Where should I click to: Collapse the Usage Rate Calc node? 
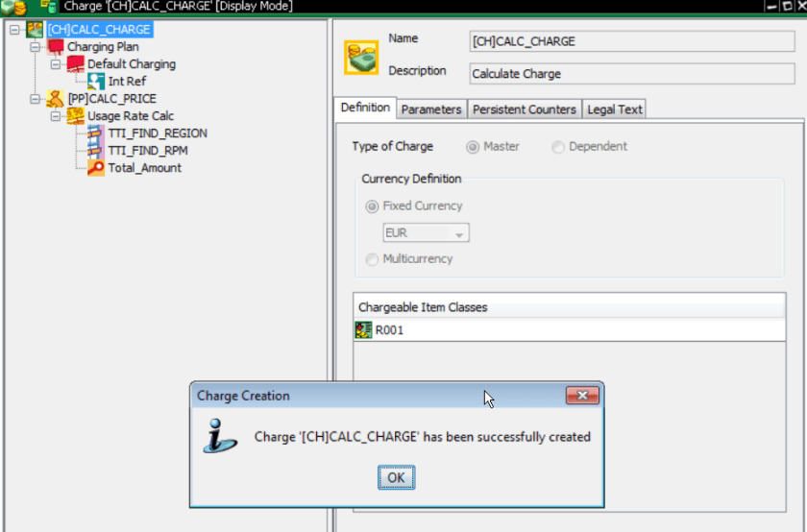click(56, 116)
